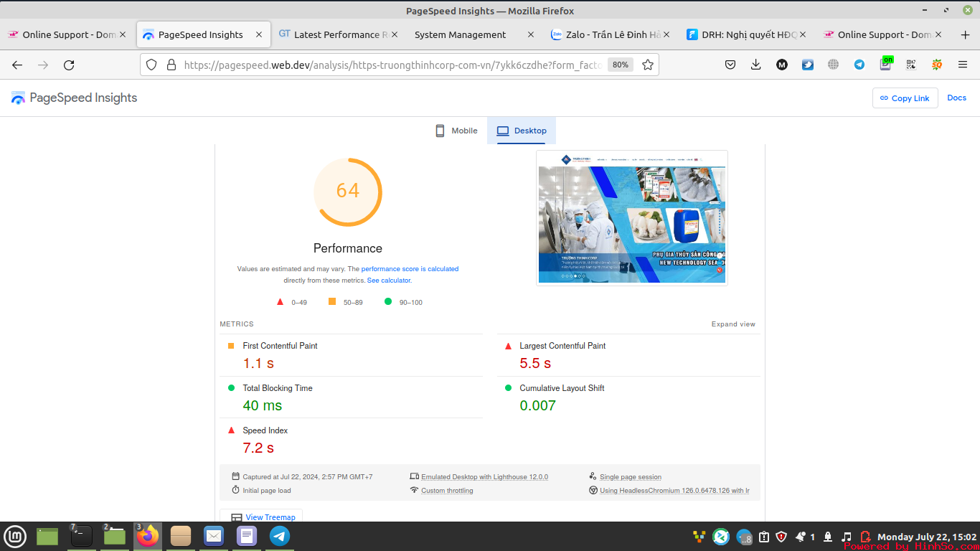
Task: Click the battery tray indicator
Action: click(x=865, y=537)
